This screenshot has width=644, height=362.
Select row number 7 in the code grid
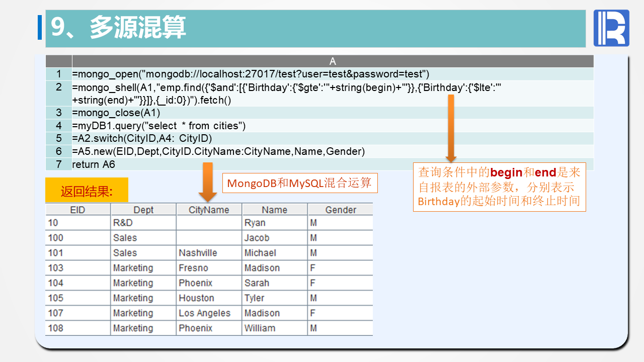(x=59, y=164)
